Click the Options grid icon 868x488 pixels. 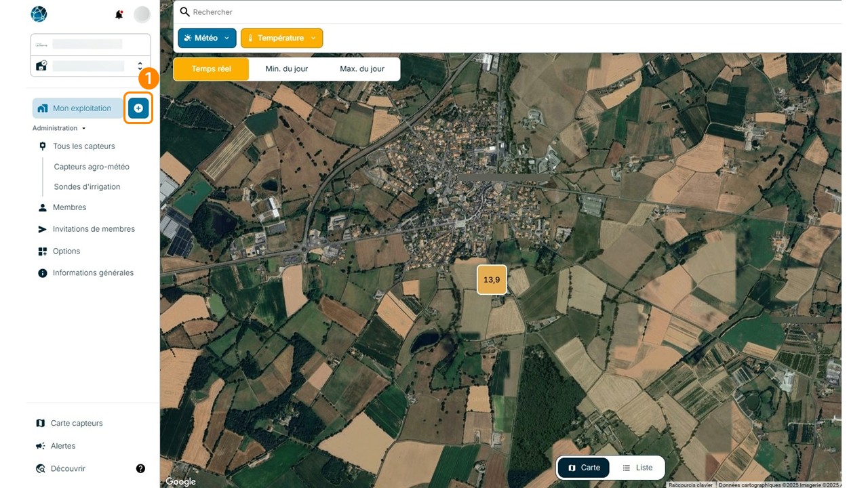coord(43,251)
